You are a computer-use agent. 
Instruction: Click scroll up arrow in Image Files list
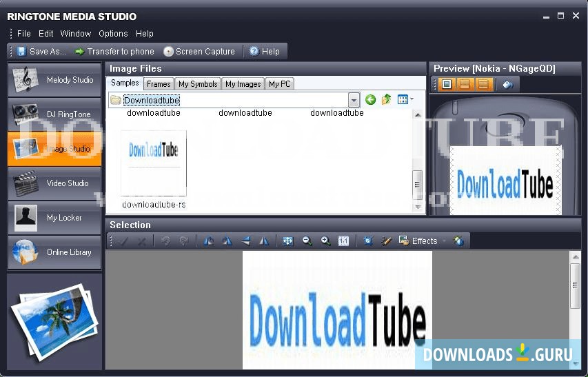coord(418,114)
